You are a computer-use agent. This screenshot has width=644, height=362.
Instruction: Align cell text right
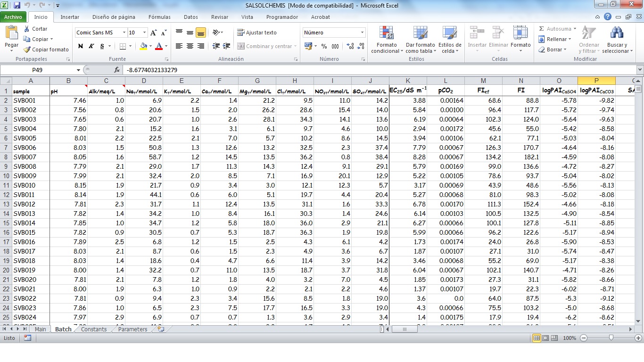[x=200, y=46]
